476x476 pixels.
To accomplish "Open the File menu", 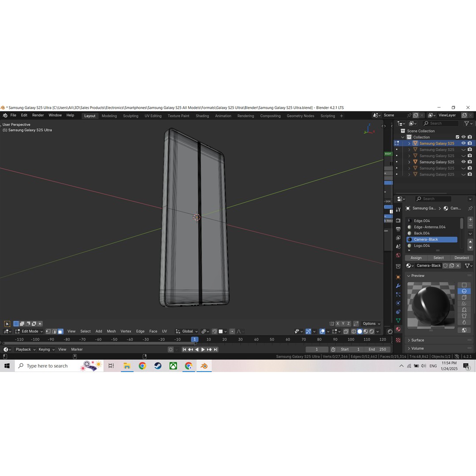I will (x=13, y=115).
